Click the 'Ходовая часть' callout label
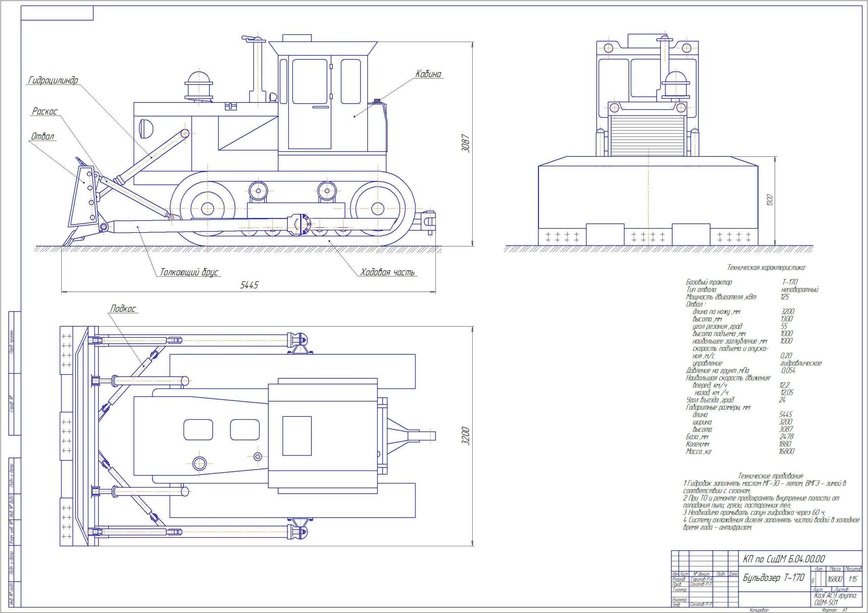 click(x=387, y=272)
